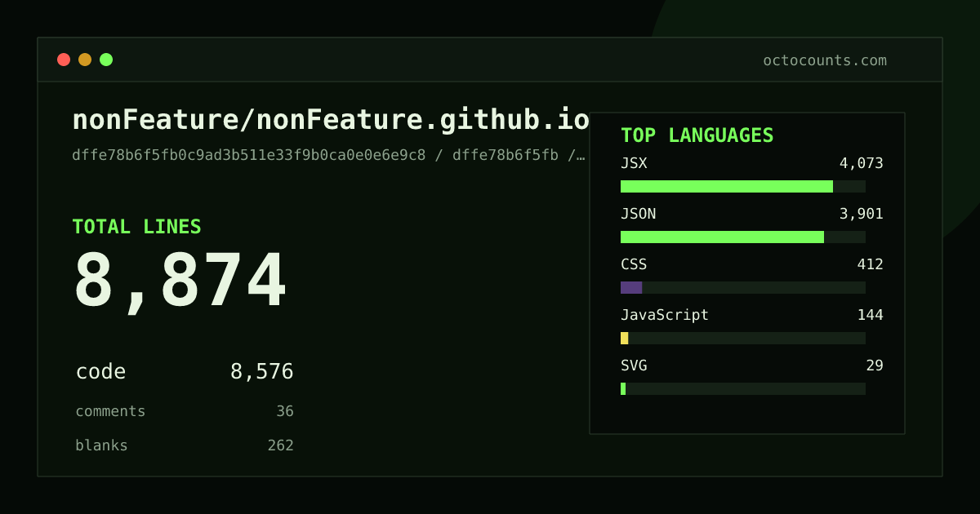Click the CSS count 412
Viewport: 980px width, 514px height.
point(870,264)
